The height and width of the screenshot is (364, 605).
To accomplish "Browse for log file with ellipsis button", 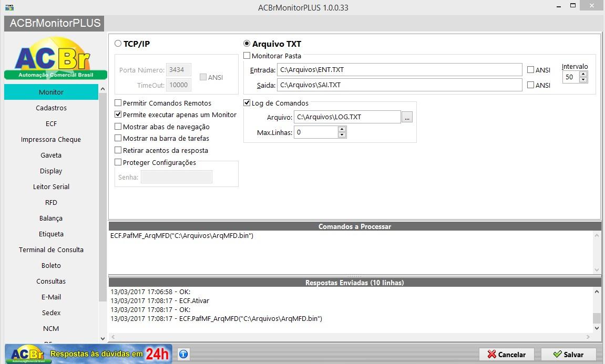I will click(407, 117).
